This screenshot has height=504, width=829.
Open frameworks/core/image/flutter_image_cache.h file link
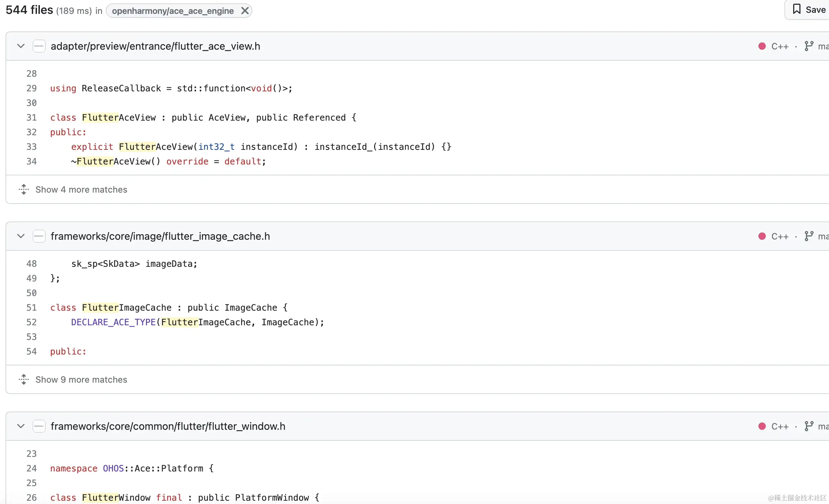[160, 236]
